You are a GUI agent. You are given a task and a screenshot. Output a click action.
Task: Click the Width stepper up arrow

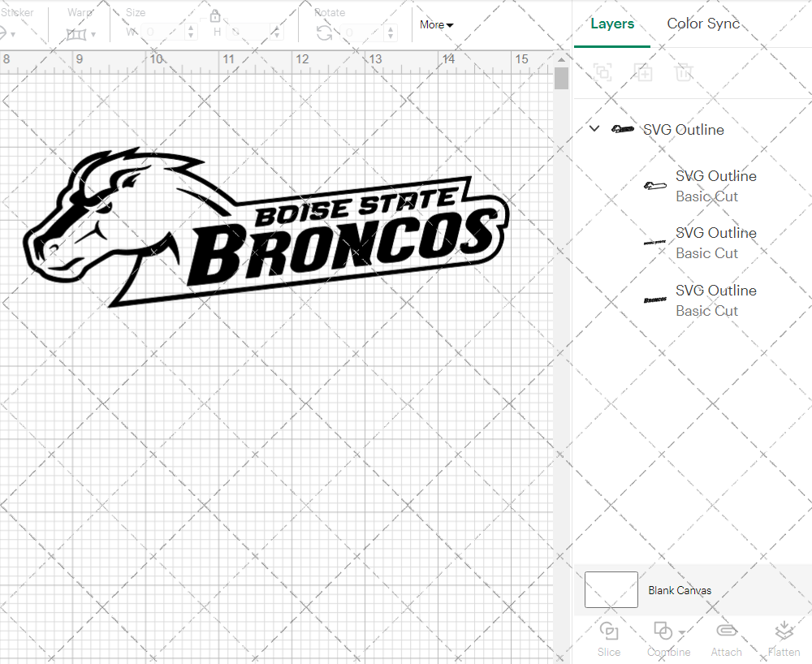pyautogui.click(x=191, y=28)
